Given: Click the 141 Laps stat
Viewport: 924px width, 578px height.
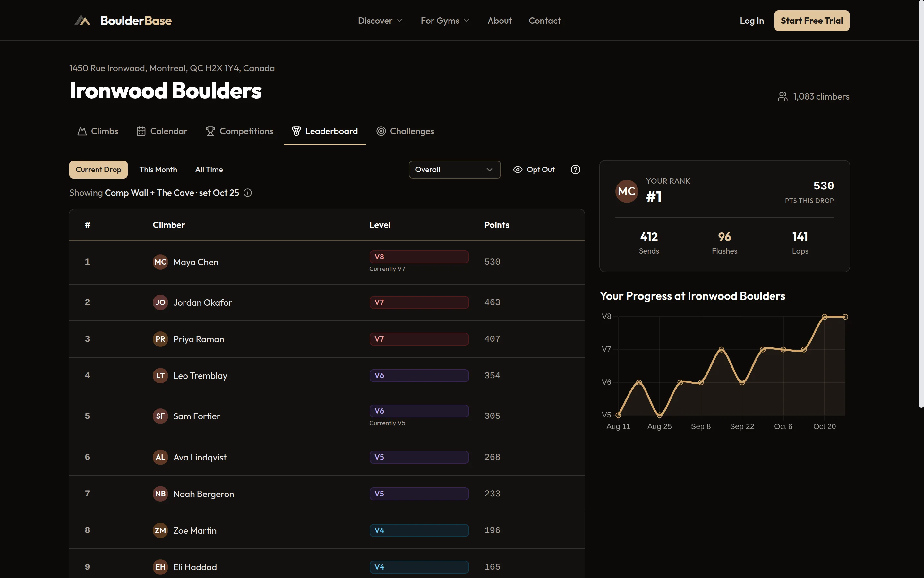Looking at the screenshot, I should click(800, 243).
